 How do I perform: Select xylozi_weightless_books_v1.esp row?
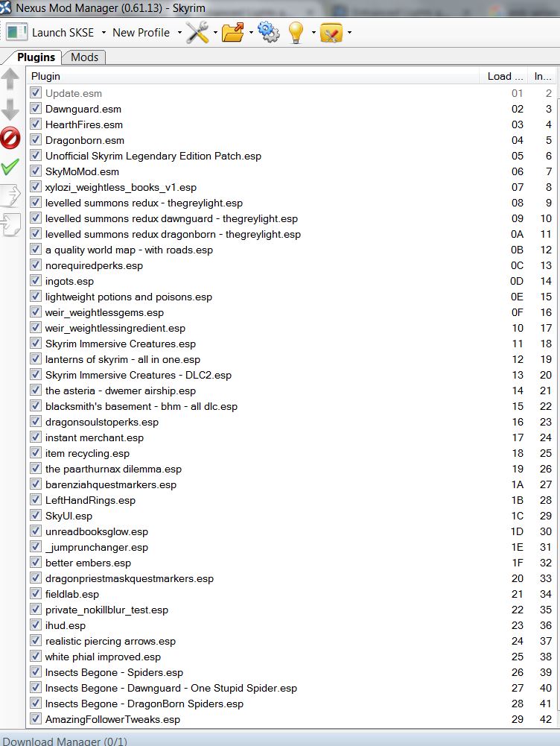coord(291,188)
